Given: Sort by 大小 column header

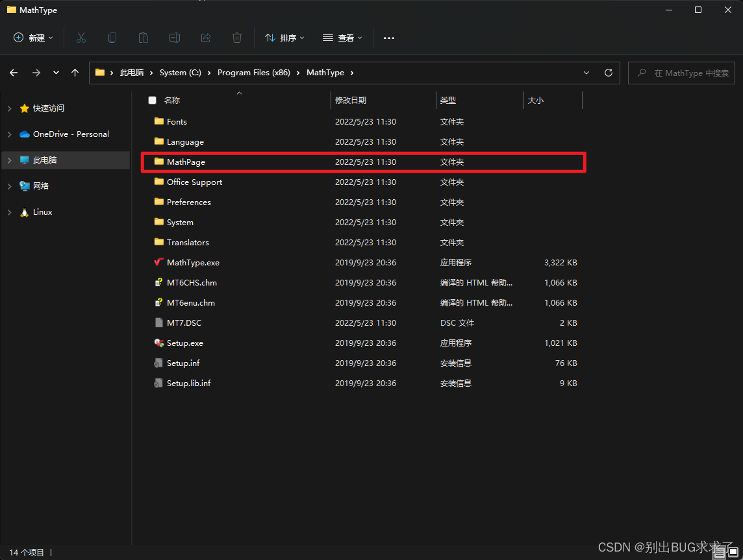Looking at the screenshot, I should pos(536,100).
